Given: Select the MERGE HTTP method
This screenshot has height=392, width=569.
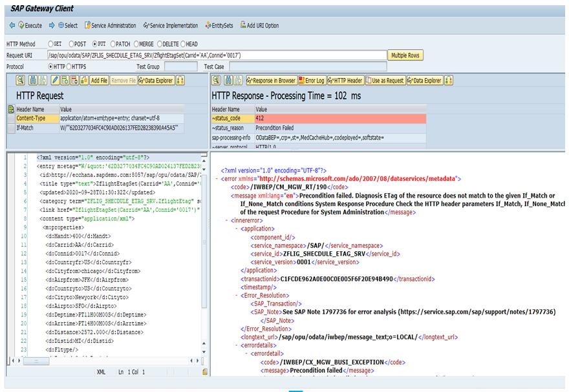Looking at the screenshot, I should click(136, 44).
